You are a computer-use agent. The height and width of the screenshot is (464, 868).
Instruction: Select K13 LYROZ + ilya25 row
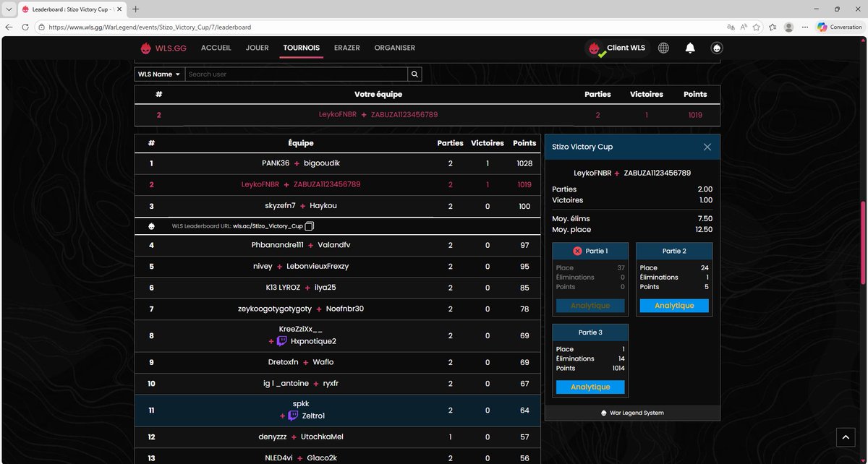[338, 288]
